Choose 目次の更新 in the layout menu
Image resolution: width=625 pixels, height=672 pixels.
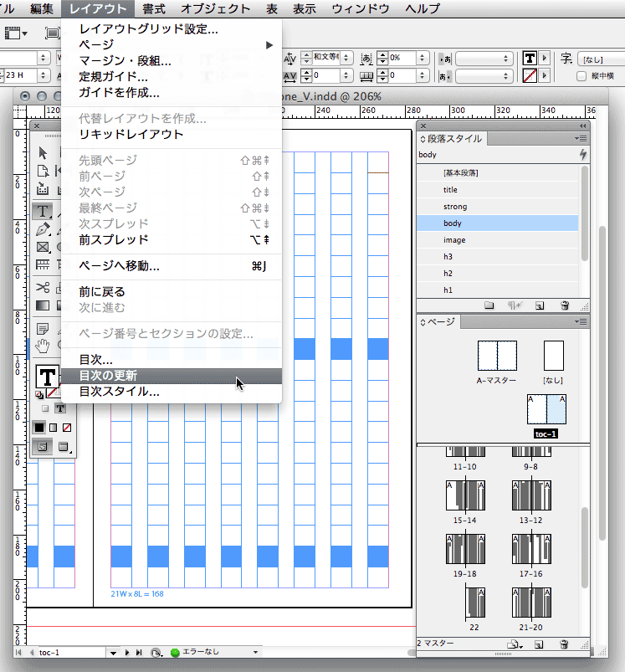click(172, 376)
